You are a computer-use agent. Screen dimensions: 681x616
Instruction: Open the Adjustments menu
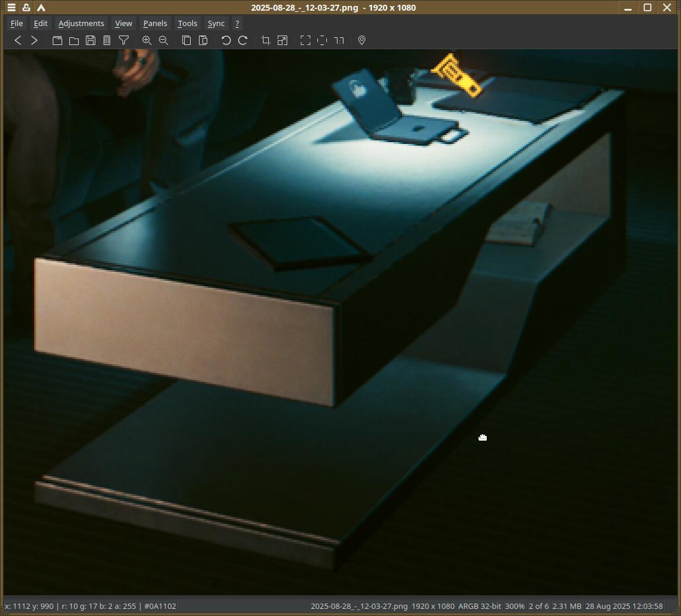[x=81, y=24]
